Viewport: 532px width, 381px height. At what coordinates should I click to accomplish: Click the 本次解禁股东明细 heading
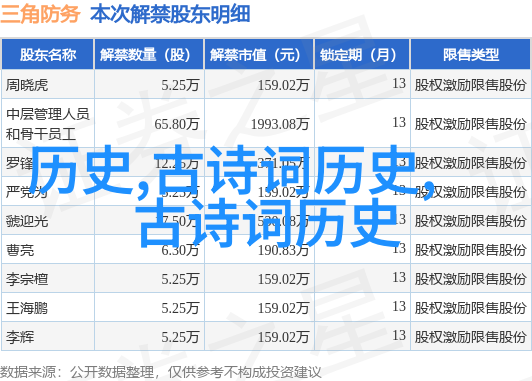tap(170, 14)
